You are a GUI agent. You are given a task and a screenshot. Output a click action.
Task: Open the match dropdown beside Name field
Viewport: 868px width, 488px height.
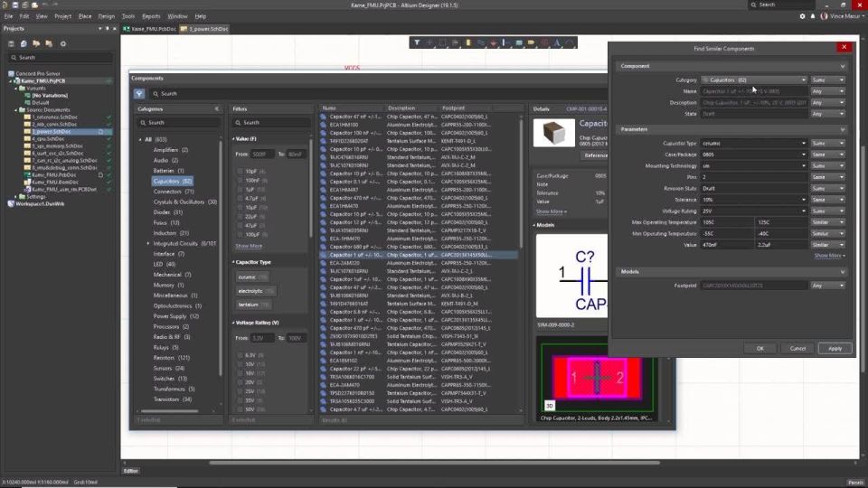point(827,91)
